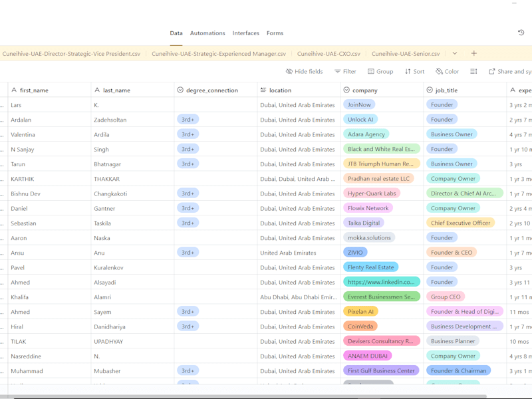Select the Flowix Network company cell
Viewport: 532px width, 399px height.
[382, 208]
